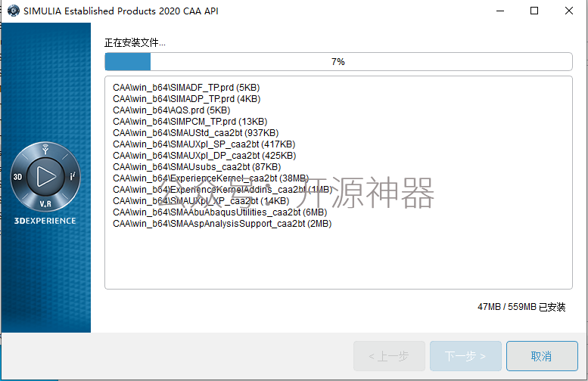Close the installer window

[x=569, y=11]
